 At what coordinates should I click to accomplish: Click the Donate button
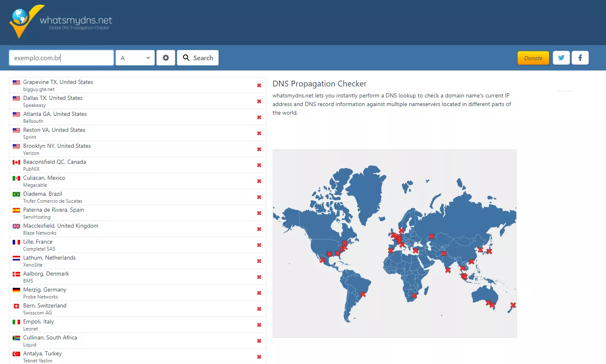[533, 58]
